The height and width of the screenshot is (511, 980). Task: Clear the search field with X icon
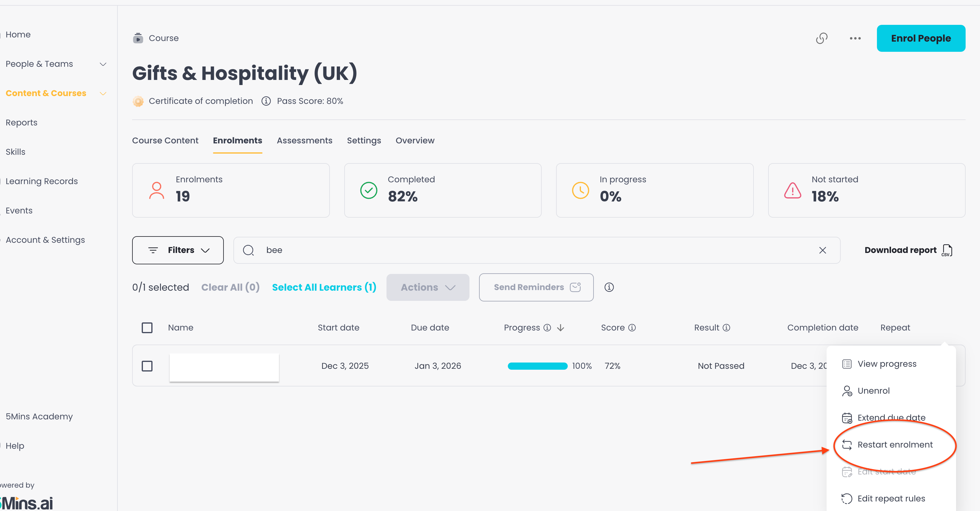[x=822, y=250]
